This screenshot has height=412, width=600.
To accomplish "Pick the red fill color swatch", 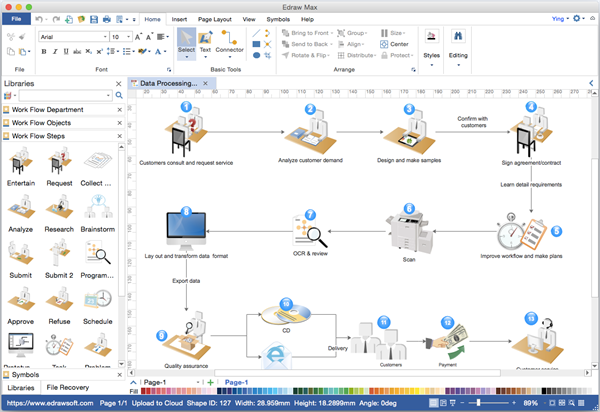I will click(x=143, y=391).
